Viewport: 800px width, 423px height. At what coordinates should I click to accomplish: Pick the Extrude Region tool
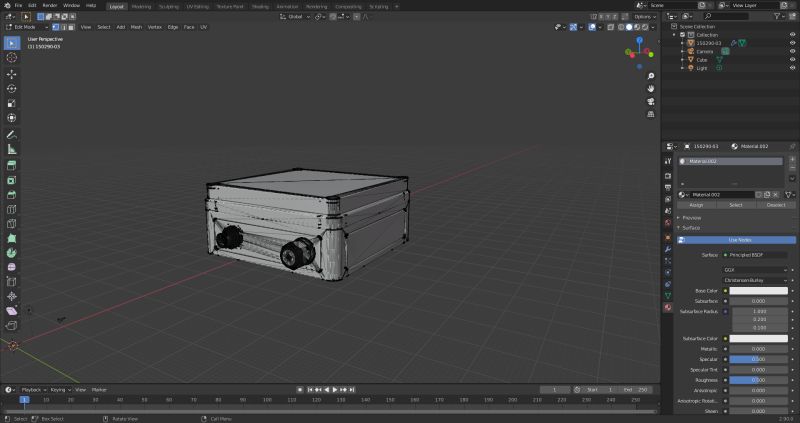click(x=11, y=165)
